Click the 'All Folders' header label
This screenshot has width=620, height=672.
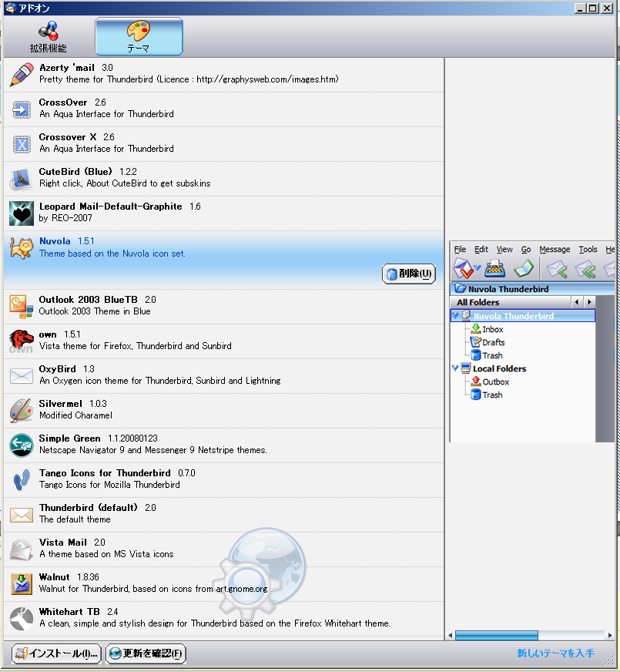coord(478,302)
